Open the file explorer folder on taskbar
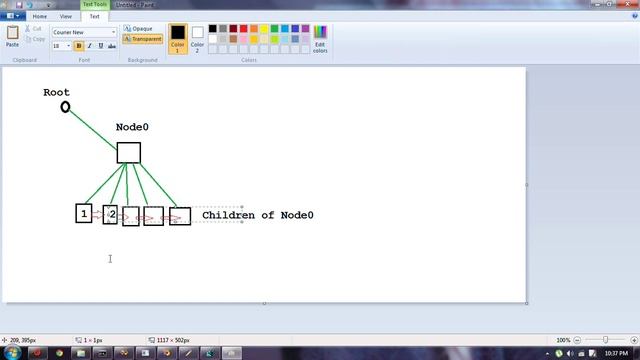Image resolution: width=640 pixels, height=360 pixels. point(81,353)
